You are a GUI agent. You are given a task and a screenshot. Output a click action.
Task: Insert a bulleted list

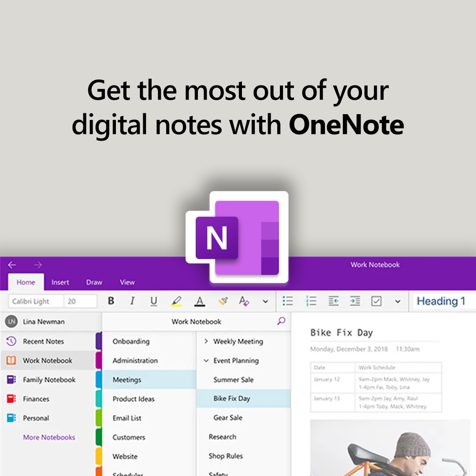288,301
